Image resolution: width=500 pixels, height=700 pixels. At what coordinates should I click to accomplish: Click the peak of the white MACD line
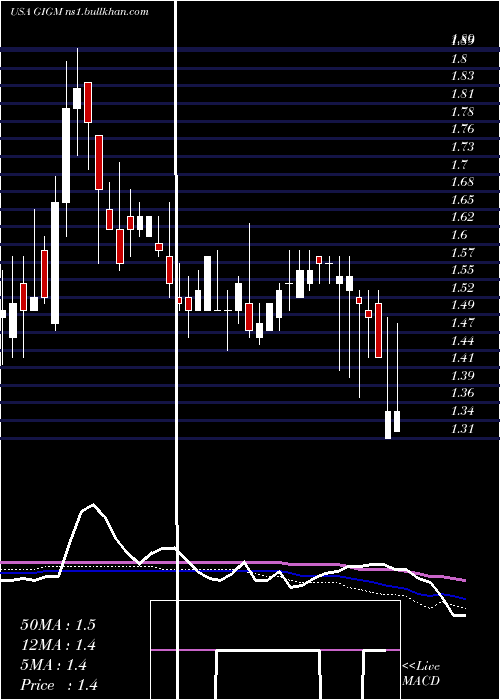93,505
